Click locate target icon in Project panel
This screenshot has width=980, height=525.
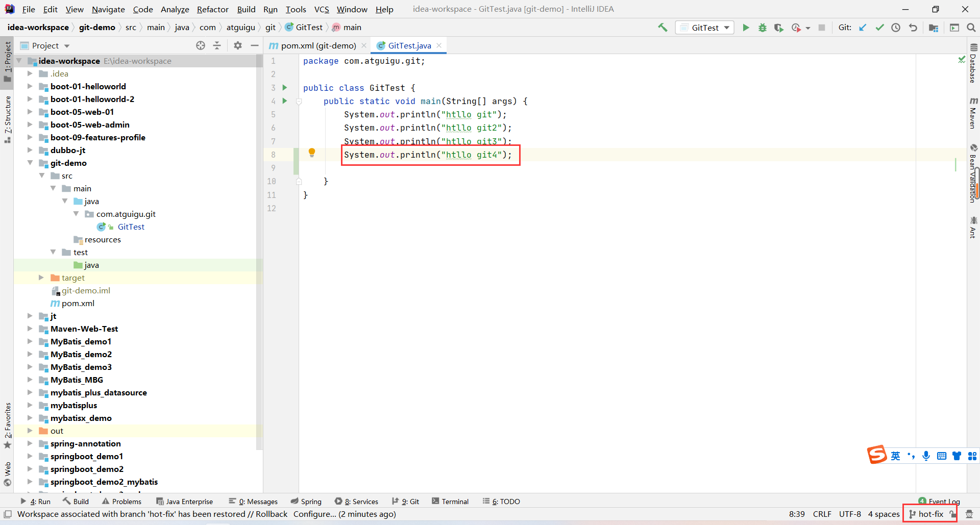click(201, 45)
